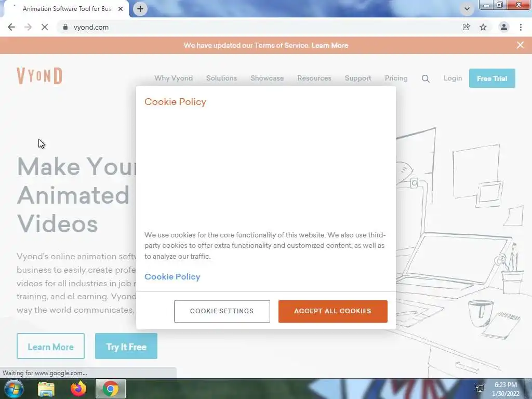This screenshot has height=399, width=532.
Task: Click the Login link
Action: coord(453,78)
